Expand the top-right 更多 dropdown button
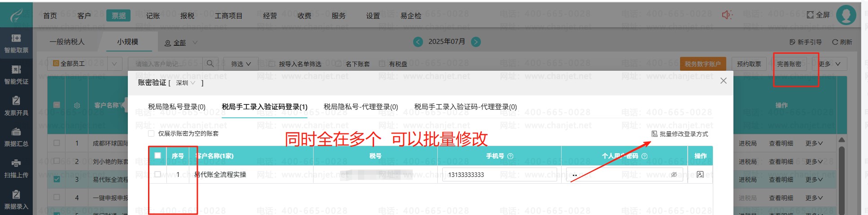The width and height of the screenshot is (868, 215). point(829,64)
